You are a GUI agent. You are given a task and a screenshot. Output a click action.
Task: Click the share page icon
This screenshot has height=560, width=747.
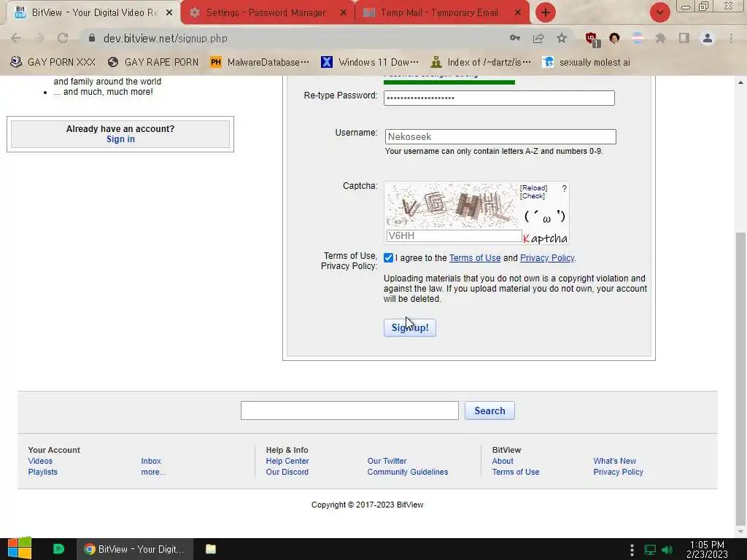pos(538,38)
